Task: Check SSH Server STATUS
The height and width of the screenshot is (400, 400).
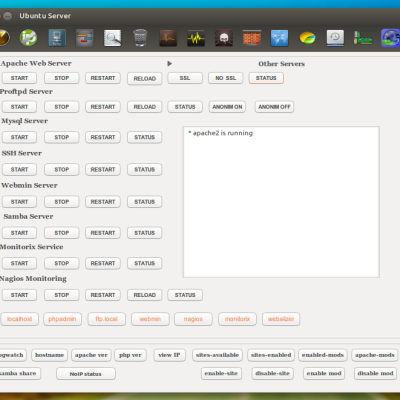Action: tap(145, 170)
